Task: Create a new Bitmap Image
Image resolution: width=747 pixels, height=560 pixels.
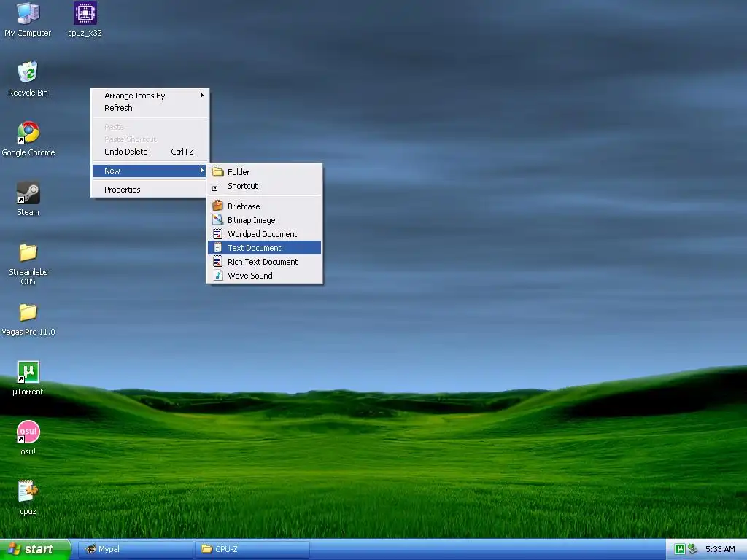Action: (x=264, y=220)
